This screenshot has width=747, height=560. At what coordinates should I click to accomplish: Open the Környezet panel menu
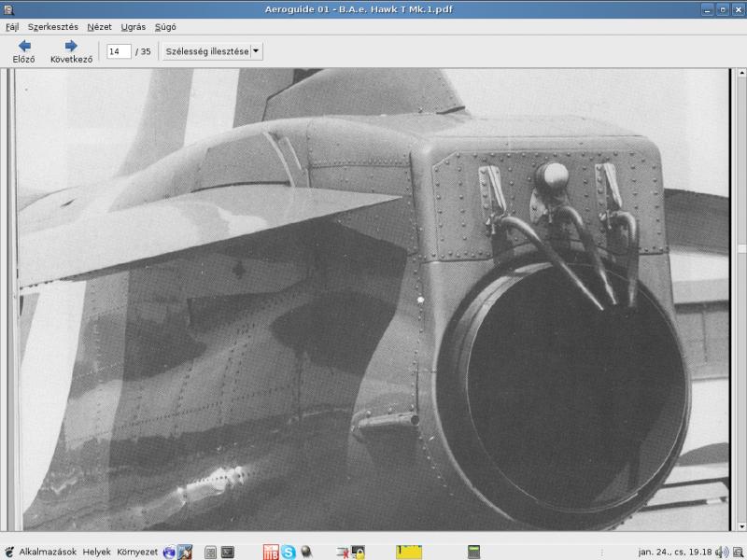137,552
